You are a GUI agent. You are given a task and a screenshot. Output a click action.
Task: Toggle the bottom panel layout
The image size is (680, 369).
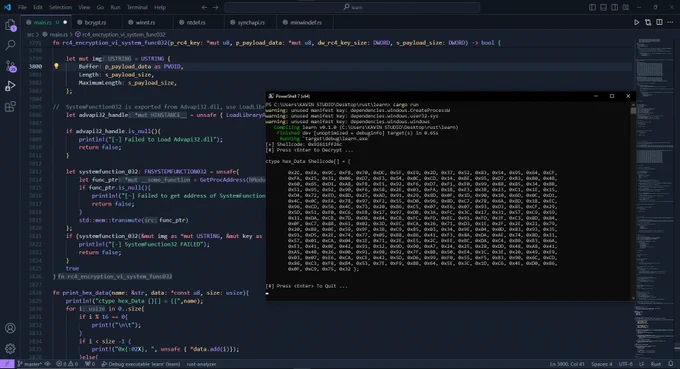tap(604, 7)
